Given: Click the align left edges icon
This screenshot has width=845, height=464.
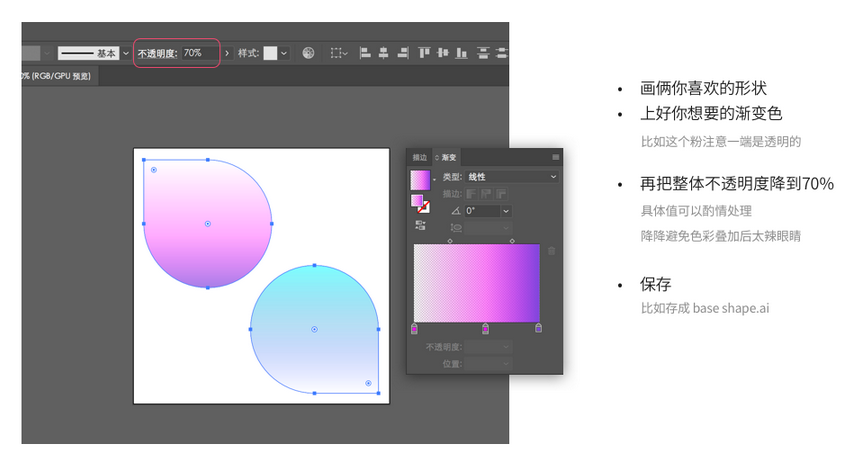Looking at the screenshot, I should 364,53.
